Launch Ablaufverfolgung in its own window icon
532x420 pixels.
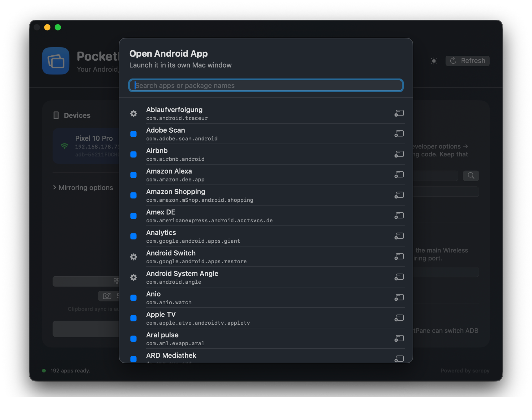pyautogui.click(x=399, y=113)
